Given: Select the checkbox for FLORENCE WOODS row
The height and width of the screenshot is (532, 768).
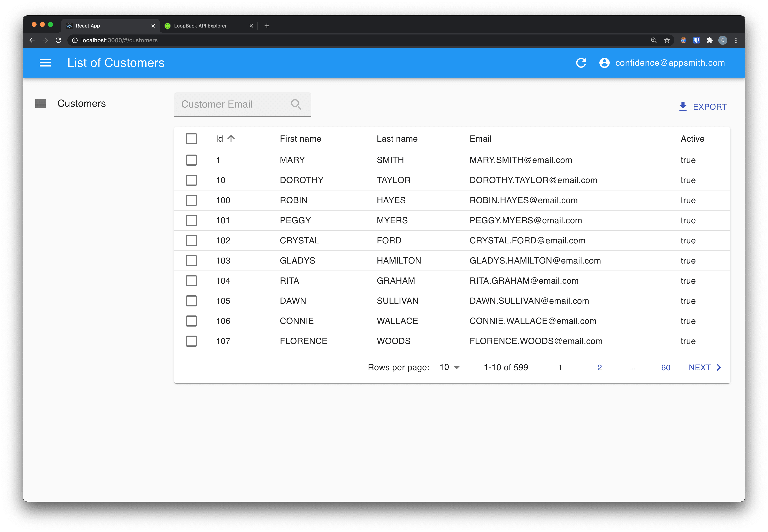Looking at the screenshot, I should pyautogui.click(x=191, y=341).
